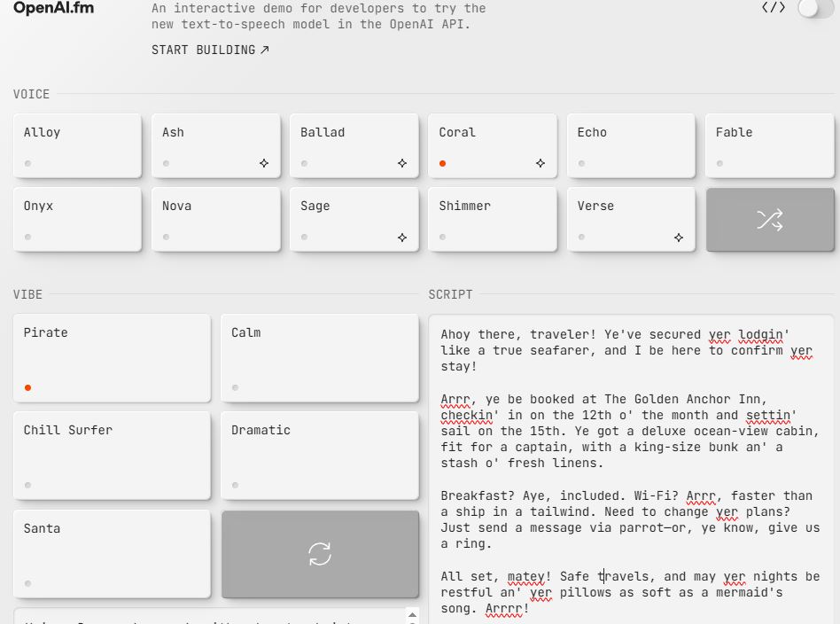Viewport: 840px width, 624px height.
Task: Select the Santa vibe
Action: coord(112,552)
